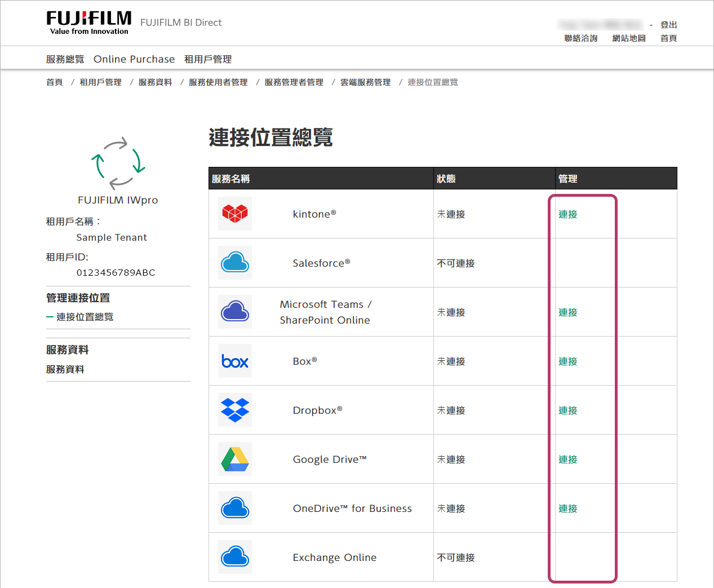
Task: Click 服務資料 breadcrumb link
Action: 155,82
